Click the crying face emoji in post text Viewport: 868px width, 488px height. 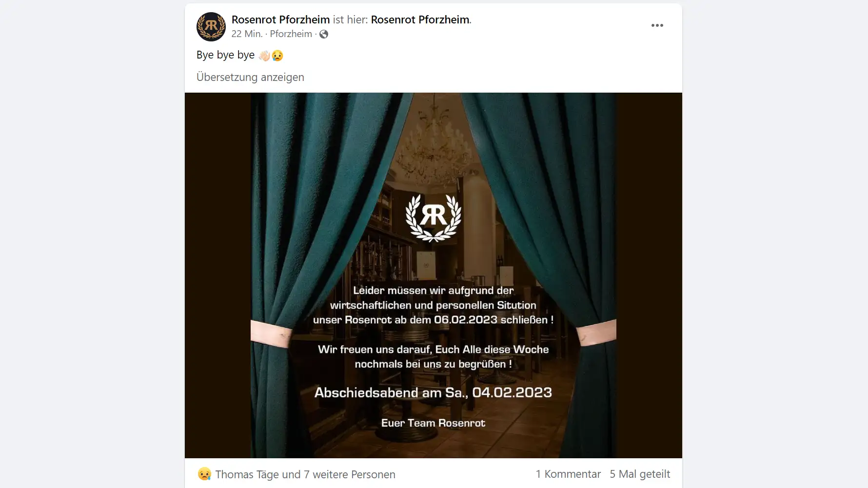tap(277, 56)
